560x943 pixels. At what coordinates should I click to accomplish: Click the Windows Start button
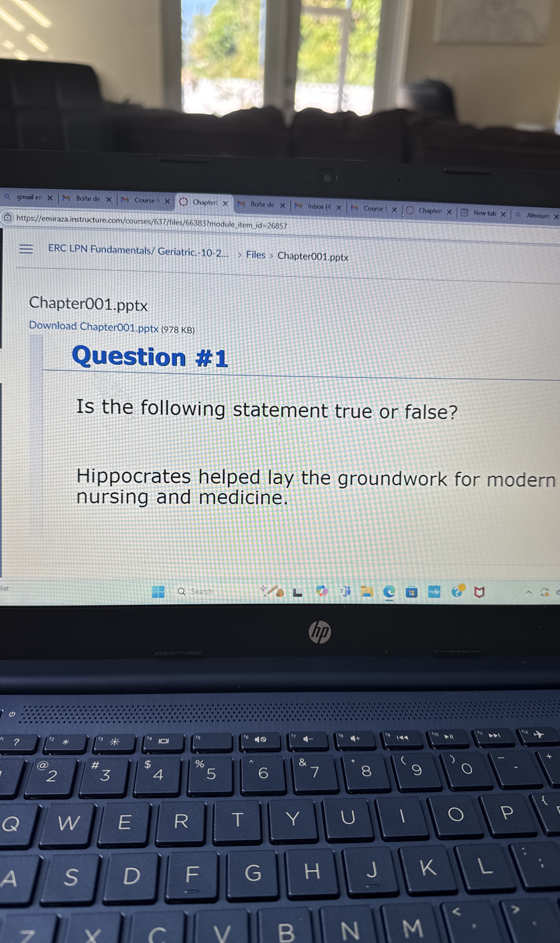pyautogui.click(x=158, y=591)
